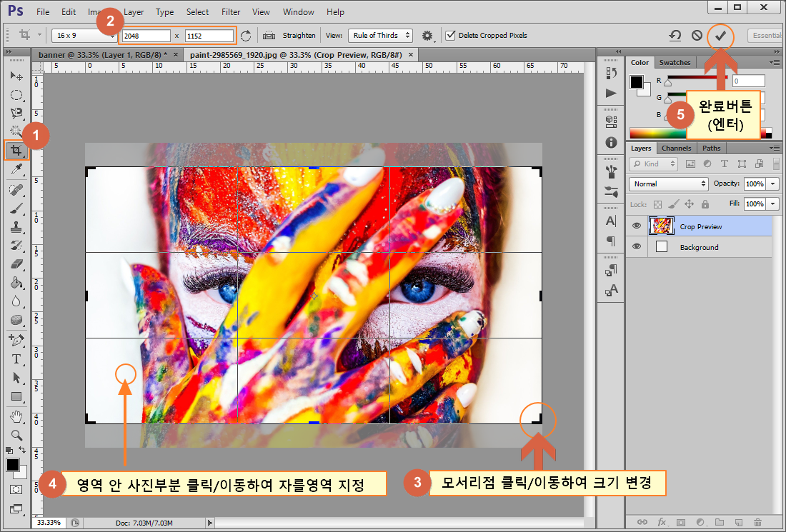
Task: Open the Rule of Thirds view dropdown
Action: point(380,36)
